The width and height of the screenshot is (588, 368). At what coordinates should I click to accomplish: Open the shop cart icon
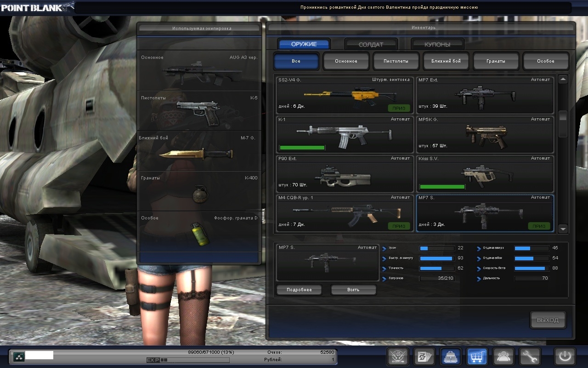click(477, 356)
